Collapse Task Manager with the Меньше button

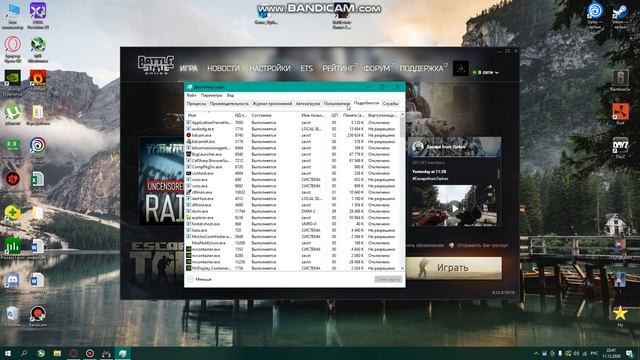pos(200,279)
